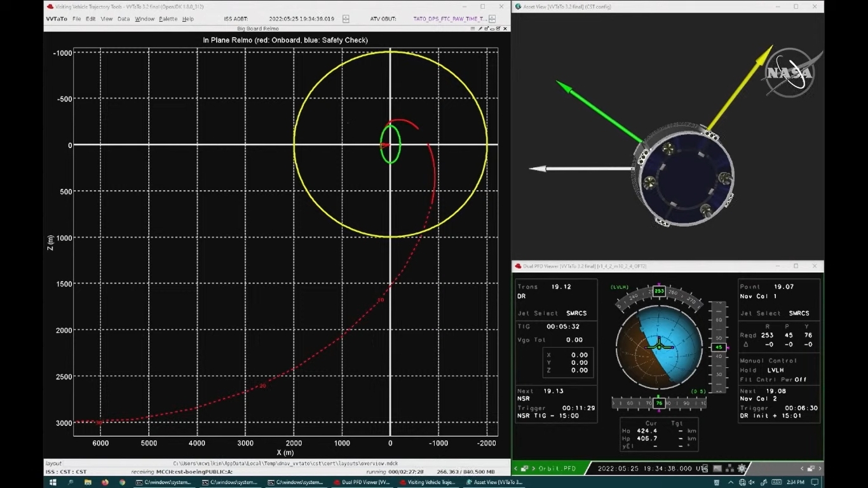Click the pencil edit icon in Big Board Relmo header

tap(481, 28)
